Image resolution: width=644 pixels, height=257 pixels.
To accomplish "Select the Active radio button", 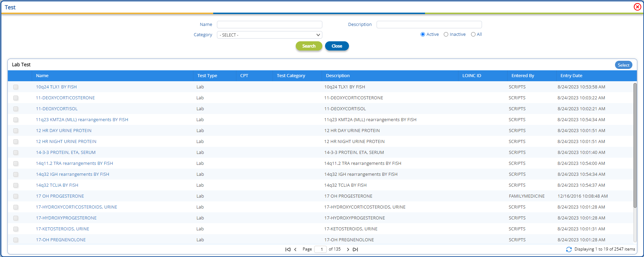I will tap(423, 34).
